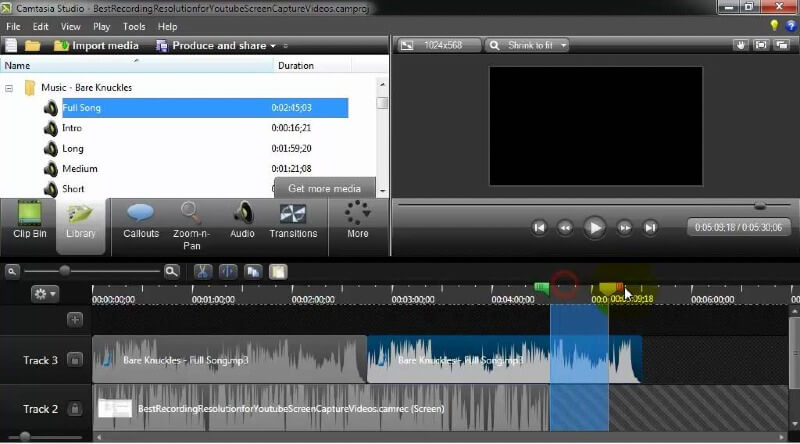Viewport: 800px width, 444px height.
Task: Open the View menu
Action: (x=70, y=27)
